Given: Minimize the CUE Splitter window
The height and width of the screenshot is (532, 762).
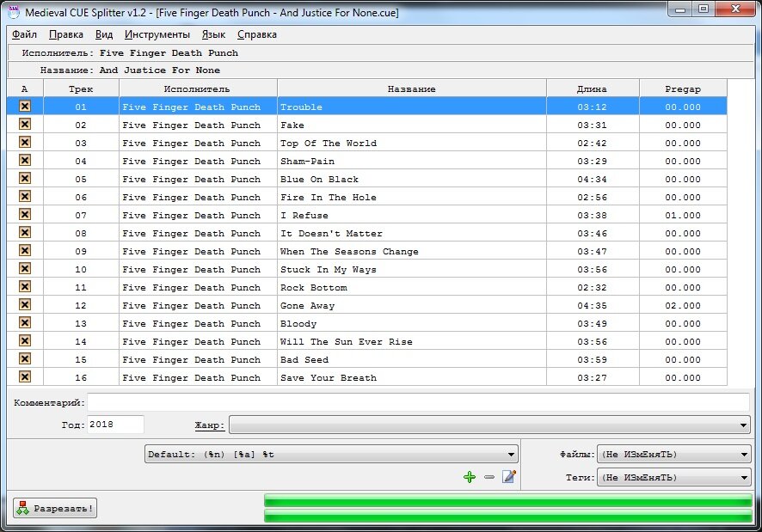Looking at the screenshot, I should click(680, 9).
